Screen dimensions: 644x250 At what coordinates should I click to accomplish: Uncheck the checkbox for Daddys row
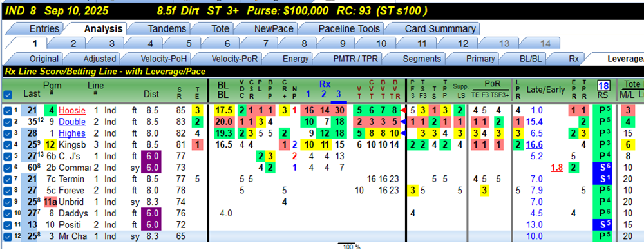click(x=7, y=213)
